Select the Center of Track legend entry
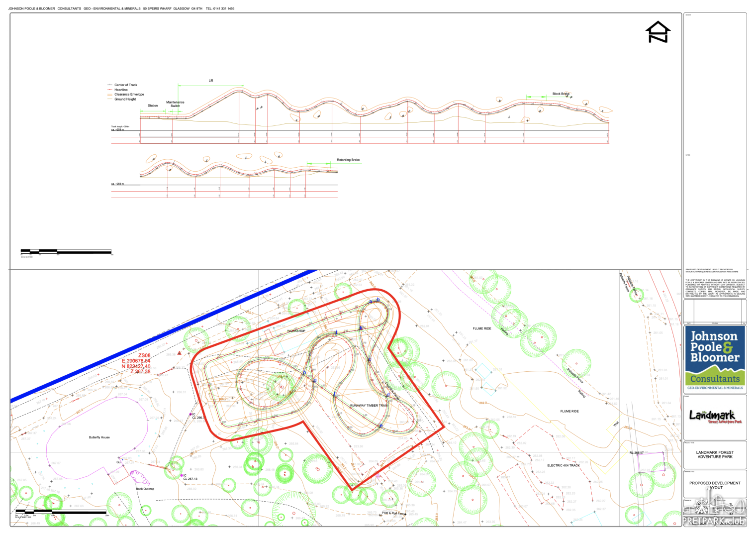Screen dimensions: 756x535 point(125,85)
